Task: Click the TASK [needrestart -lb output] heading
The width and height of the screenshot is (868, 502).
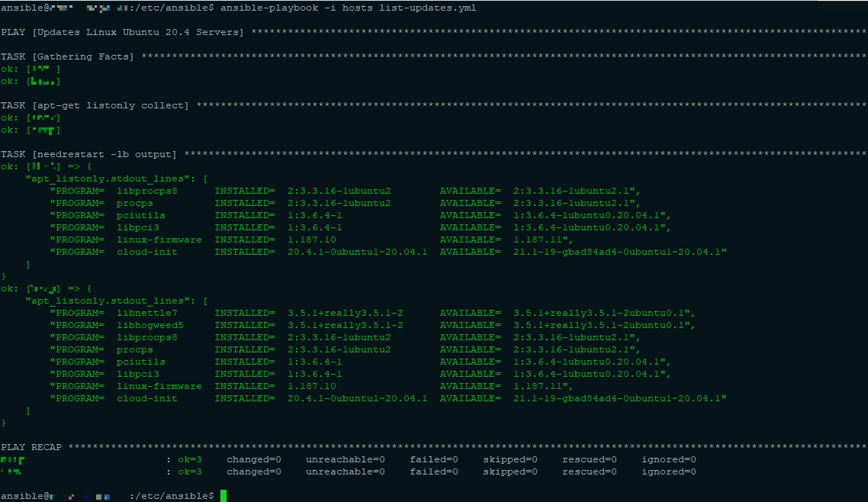Action: pos(88,154)
